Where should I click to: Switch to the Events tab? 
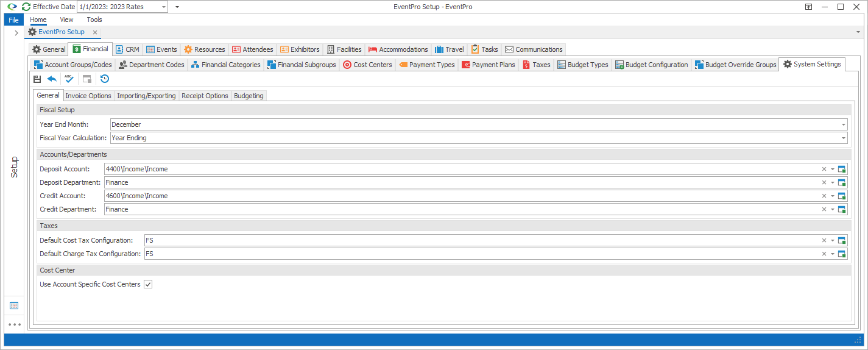[x=161, y=49]
